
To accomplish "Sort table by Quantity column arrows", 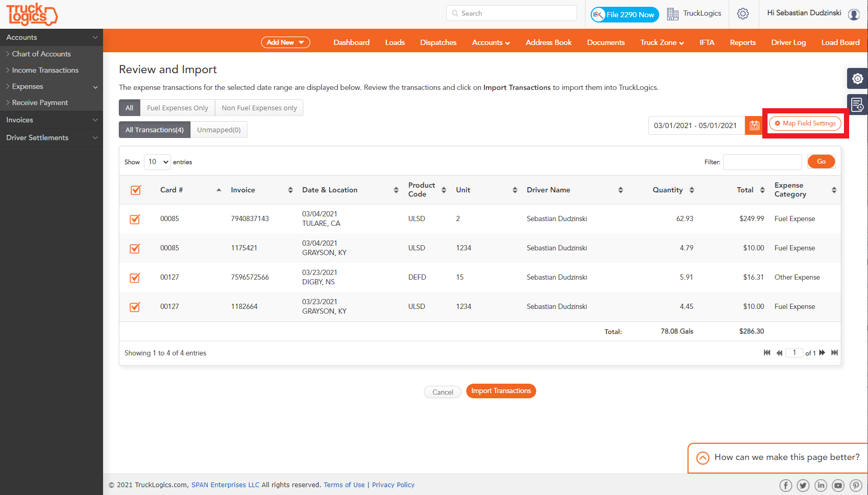I will 692,190.
